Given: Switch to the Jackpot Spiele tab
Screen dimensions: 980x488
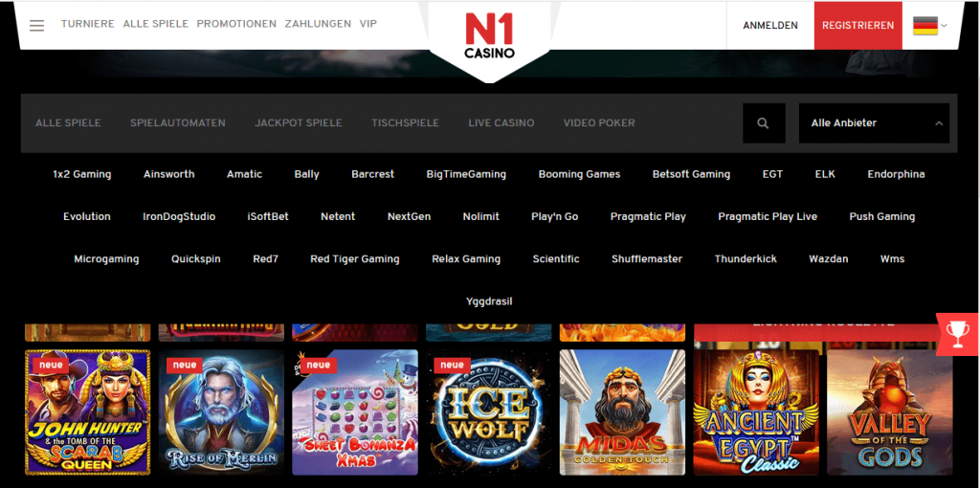Looking at the screenshot, I should (299, 123).
